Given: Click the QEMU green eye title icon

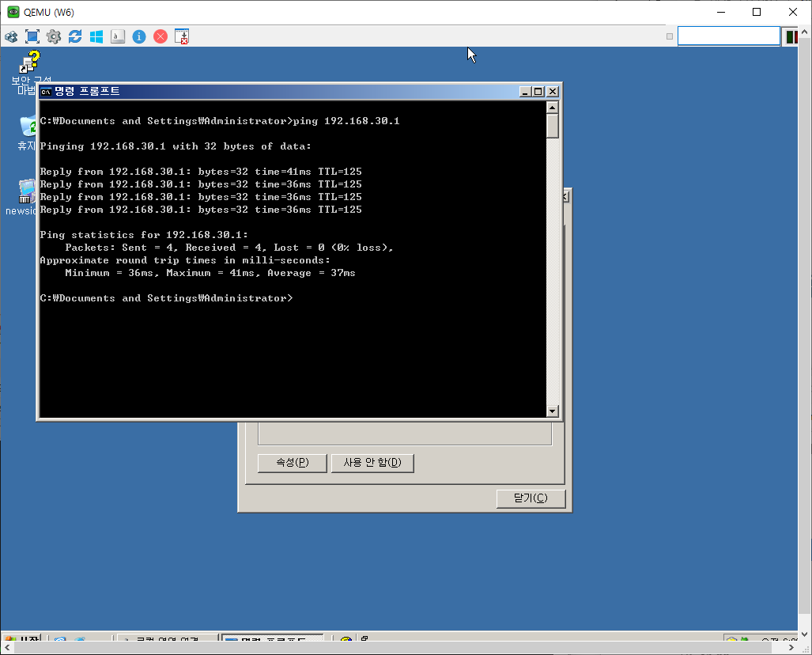Looking at the screenshot, I should click(x=13, y=12).
